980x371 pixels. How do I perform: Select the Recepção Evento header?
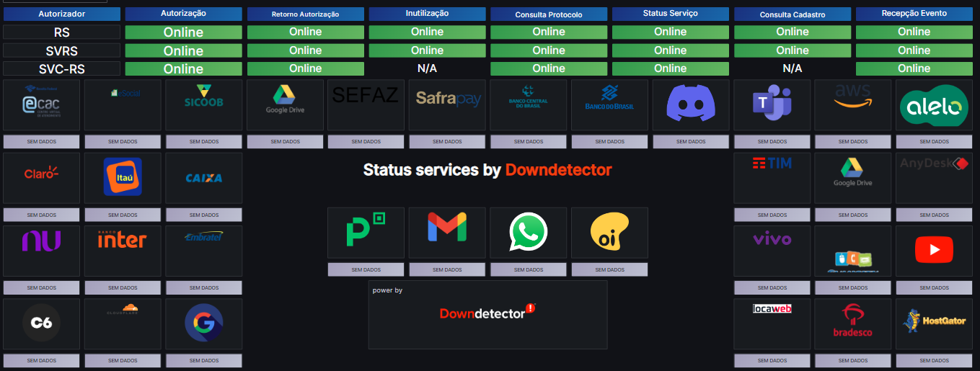pyautogui.click(x=914, y=14)
